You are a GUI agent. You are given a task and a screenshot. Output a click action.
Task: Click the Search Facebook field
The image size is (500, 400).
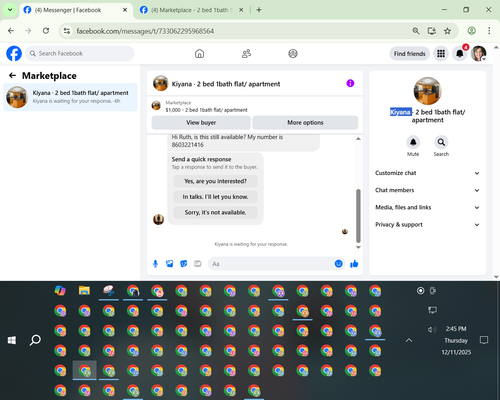pyautogui.click(x=80, y=54)
